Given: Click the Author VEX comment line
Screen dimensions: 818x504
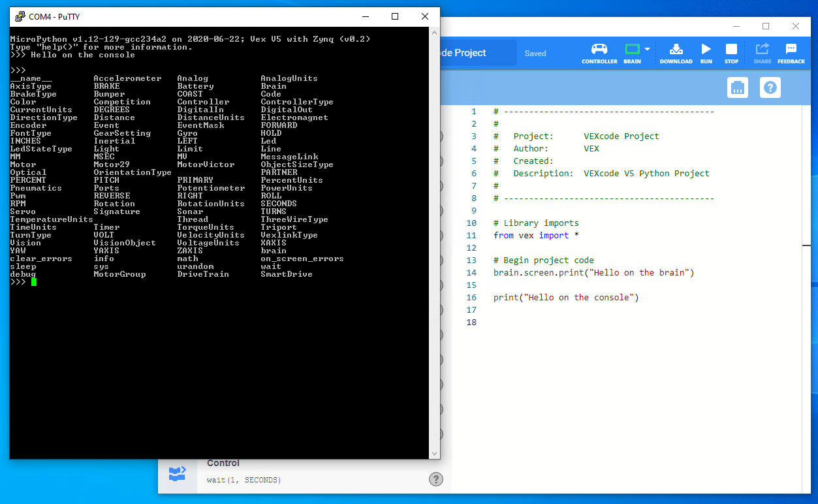Looking at the screenshot, I should tap(546, 148).
